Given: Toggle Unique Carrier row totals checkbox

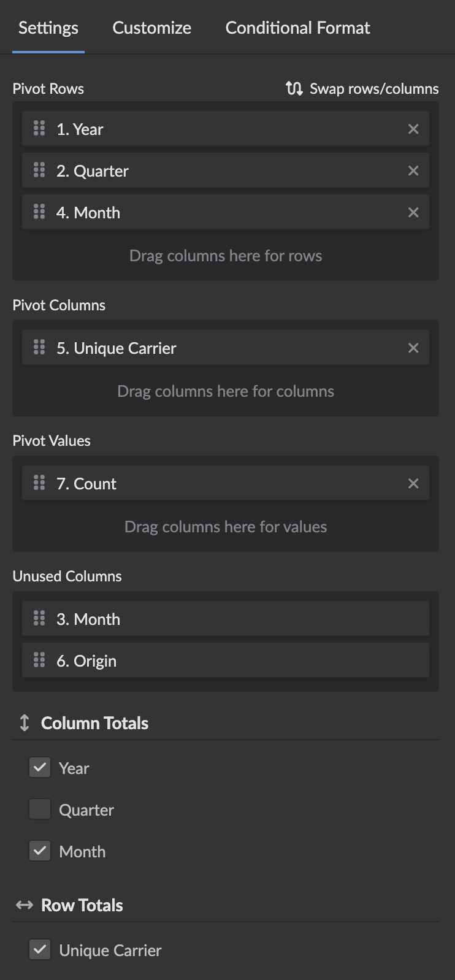Looking at the screenshot, I should (40, 950).
